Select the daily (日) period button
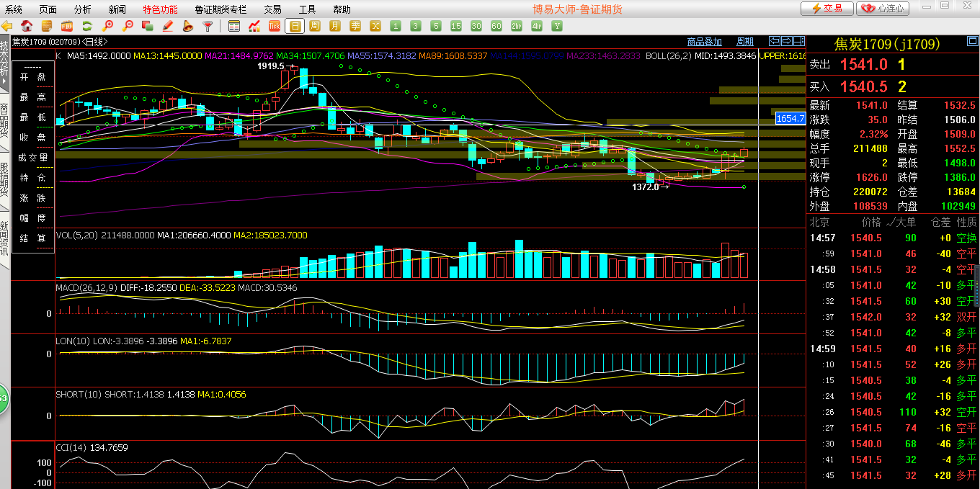This screenshot has height=489, width=980. coord(295,26)
